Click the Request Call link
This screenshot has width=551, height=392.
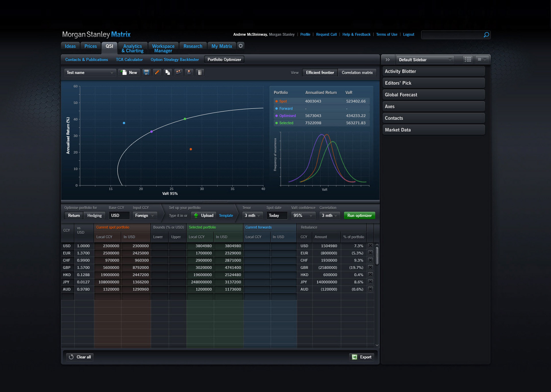tap(326, 34)
